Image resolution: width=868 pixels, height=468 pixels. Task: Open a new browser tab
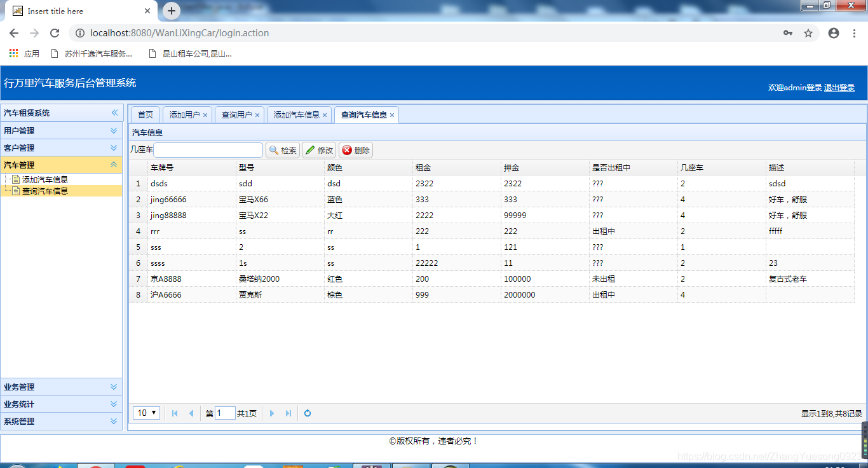(172, 11)
